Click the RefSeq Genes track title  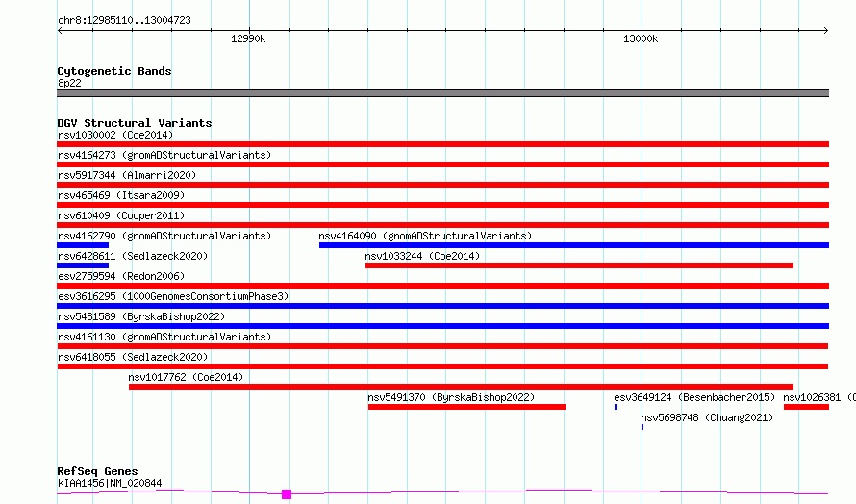click(x=97, y=471)
